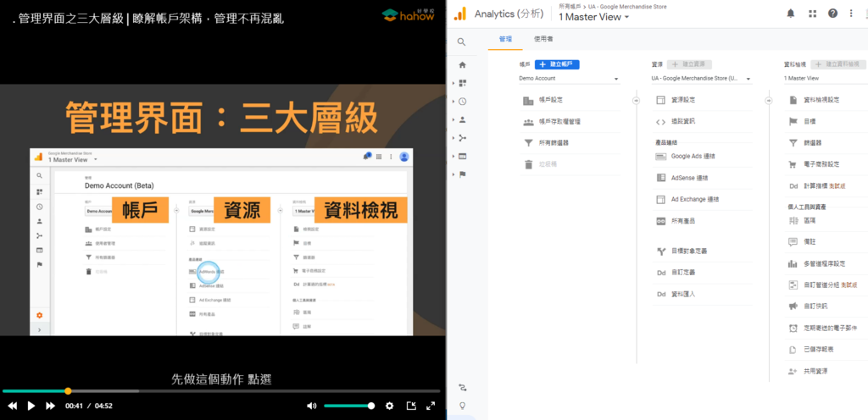Click the video progress bar playhead
The image size is (868, 420).
[68, 391]
